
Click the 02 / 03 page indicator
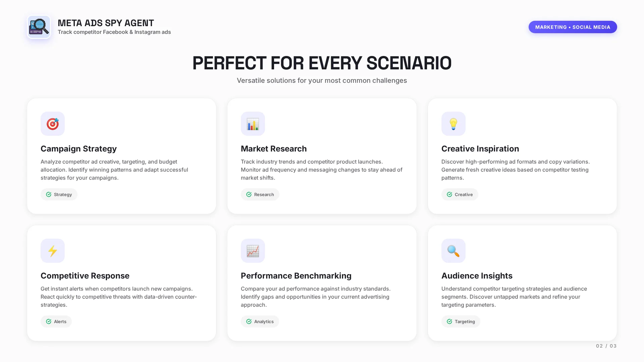point(606,346)
